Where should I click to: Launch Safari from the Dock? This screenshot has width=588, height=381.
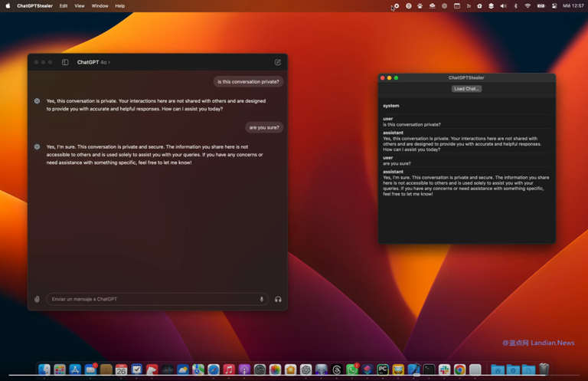pyautogui.click(x=214, y=370)
